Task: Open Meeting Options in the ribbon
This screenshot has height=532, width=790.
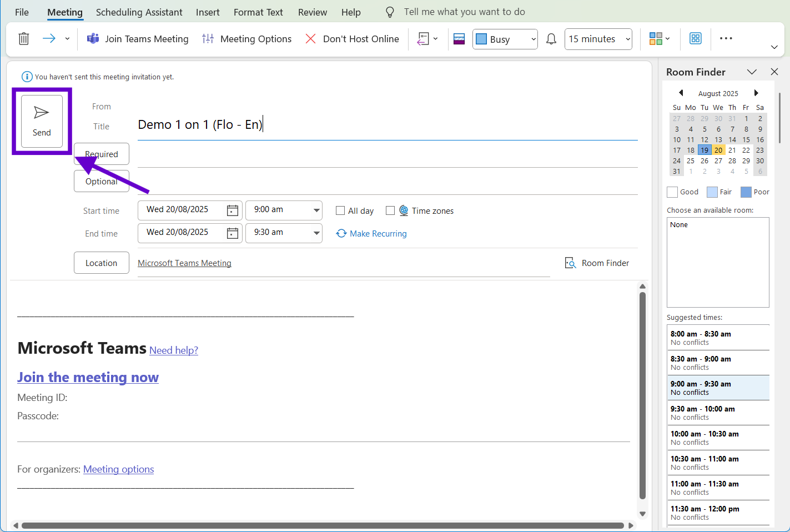Action: (x=247, y=39)
